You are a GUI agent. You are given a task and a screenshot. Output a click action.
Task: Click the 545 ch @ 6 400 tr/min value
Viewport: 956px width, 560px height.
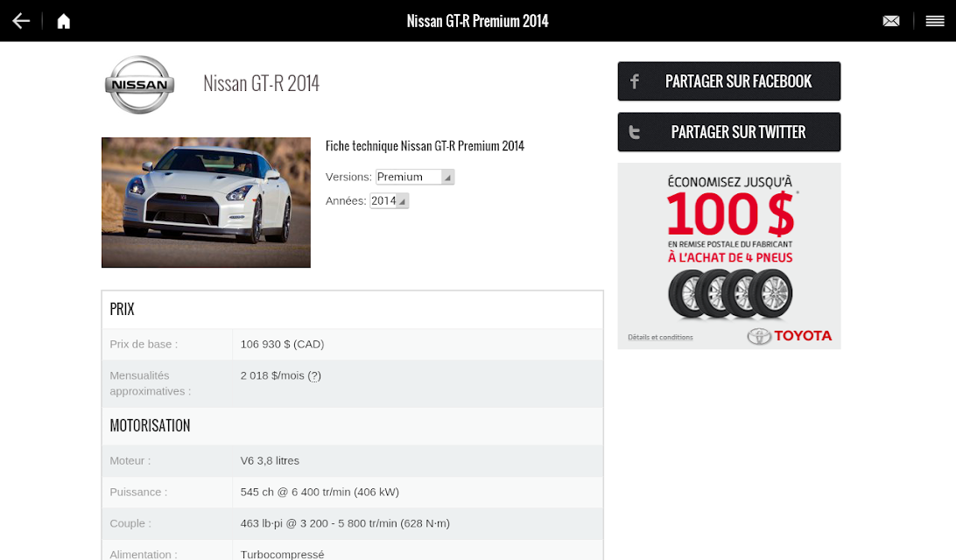(x=320, y=492)
